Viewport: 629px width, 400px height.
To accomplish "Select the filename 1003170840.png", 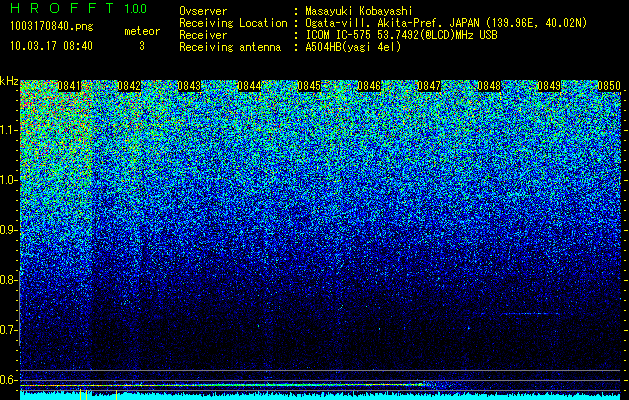I will (52, 27).
